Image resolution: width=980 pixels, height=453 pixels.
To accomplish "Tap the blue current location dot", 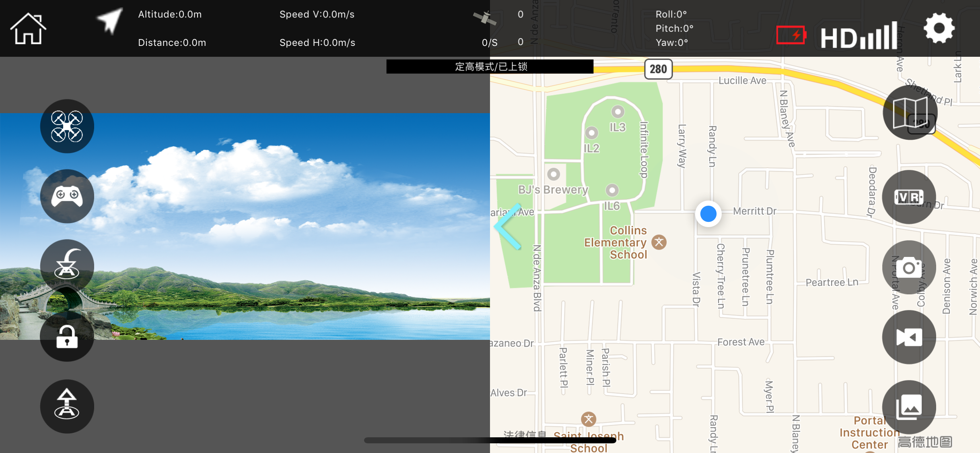I will tap(708, 213).
